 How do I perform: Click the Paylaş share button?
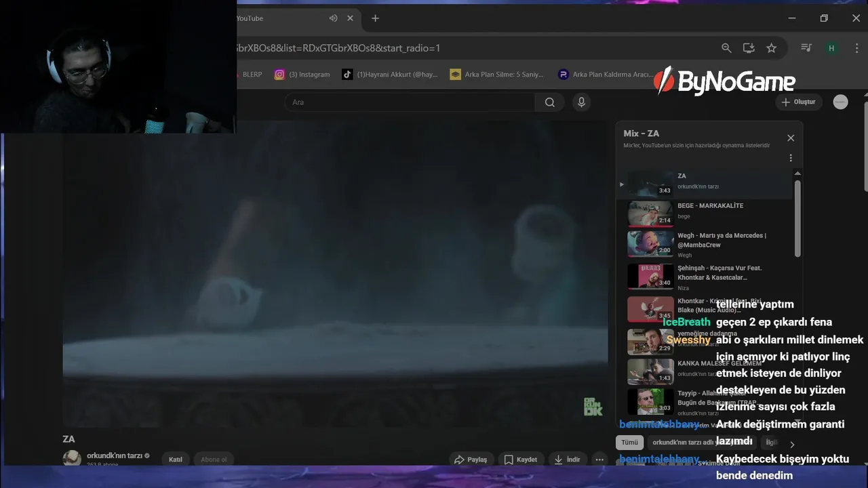(471, 460)
